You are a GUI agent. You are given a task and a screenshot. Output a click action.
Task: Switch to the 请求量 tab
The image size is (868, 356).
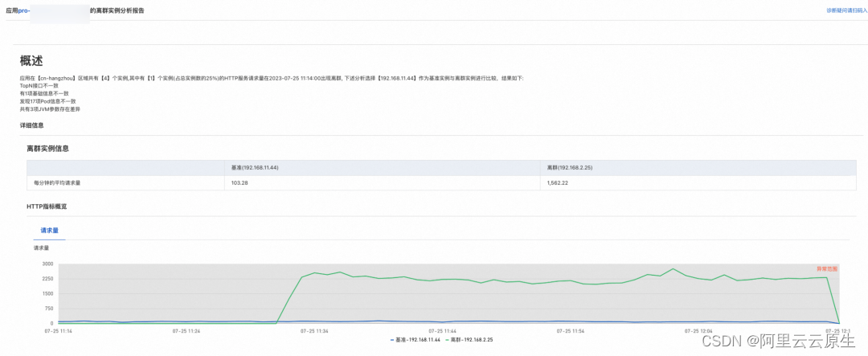coord(49,230)
